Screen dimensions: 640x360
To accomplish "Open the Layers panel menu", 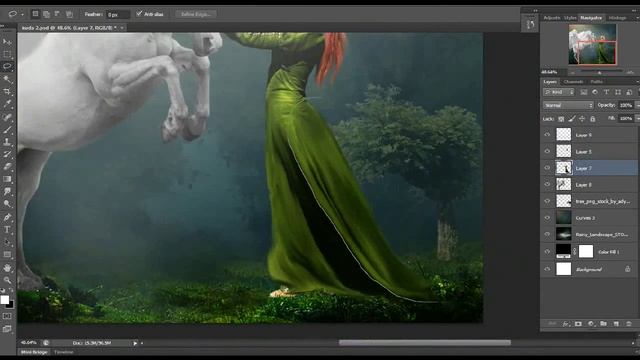I will pos(638,82).
